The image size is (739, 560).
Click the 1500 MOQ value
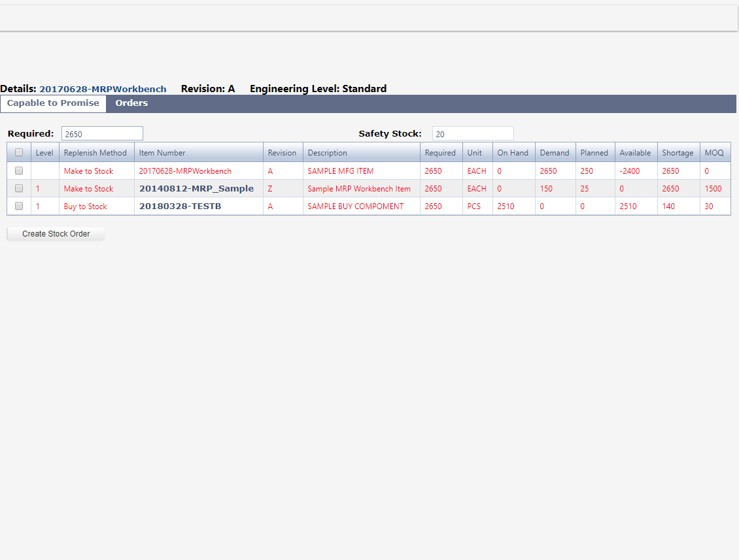(713, 188)
